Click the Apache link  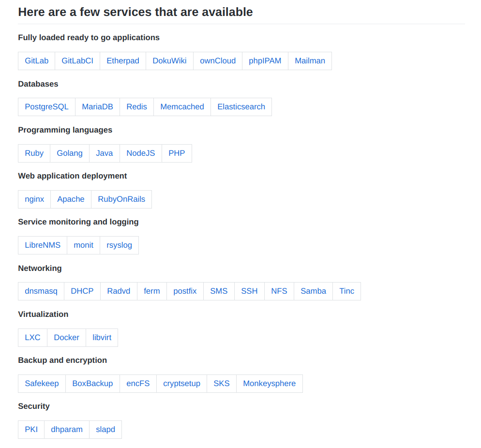pos(71,199)
